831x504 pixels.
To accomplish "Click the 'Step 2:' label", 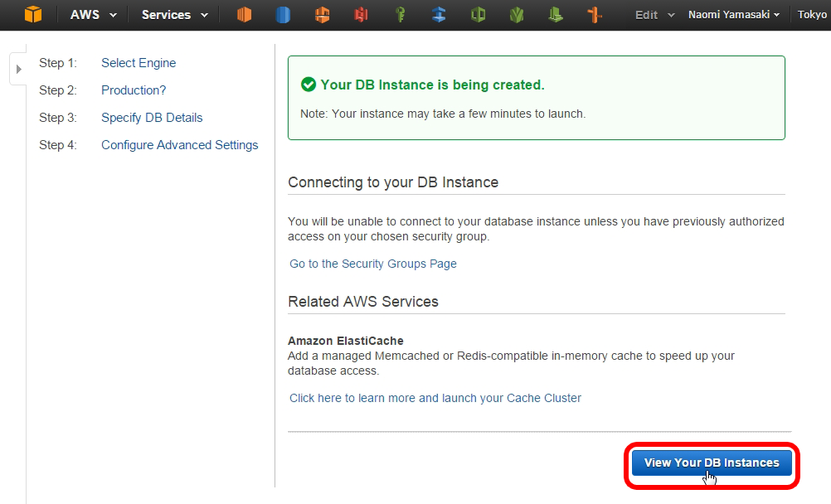I will pyautogui.click(x=58, y=90).
